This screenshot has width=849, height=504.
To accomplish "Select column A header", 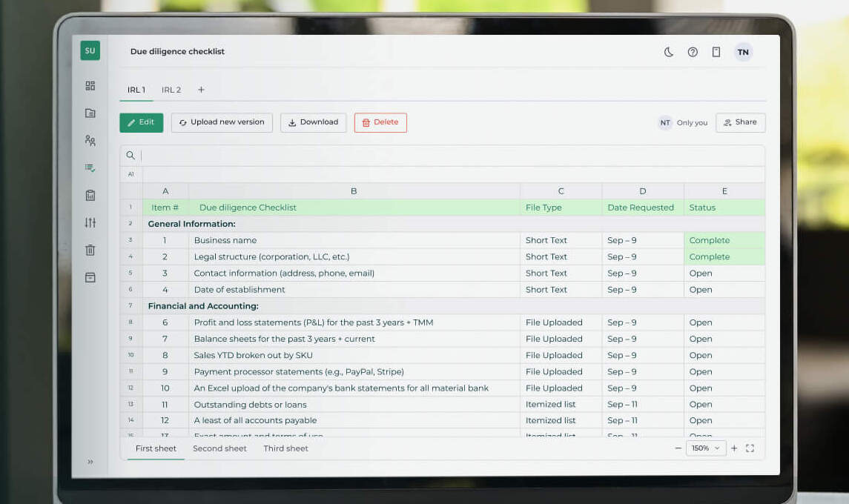I will [165, 191].
